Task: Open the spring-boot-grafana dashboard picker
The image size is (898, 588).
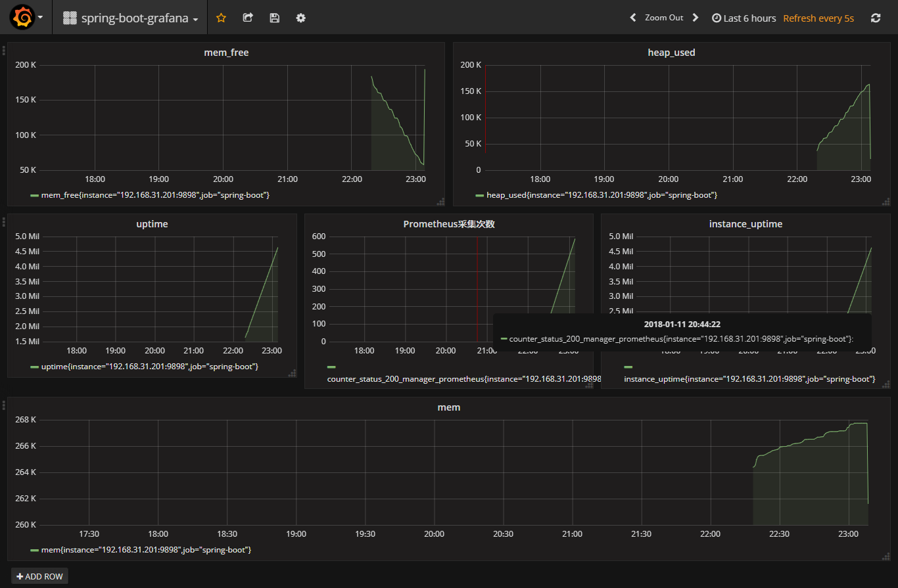Action: point(131,18)
